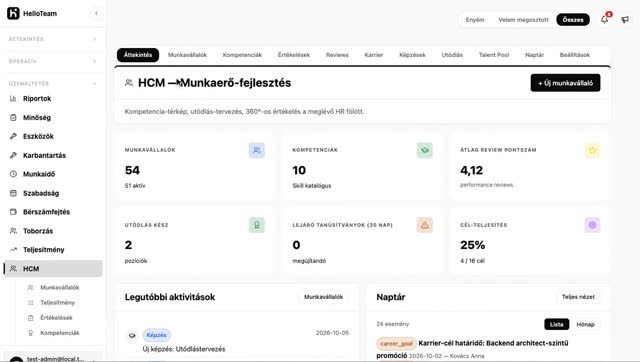Click the star icon on review score card
Image resolution: width=640 pixels, height=362 pixels.
point(592,150)
